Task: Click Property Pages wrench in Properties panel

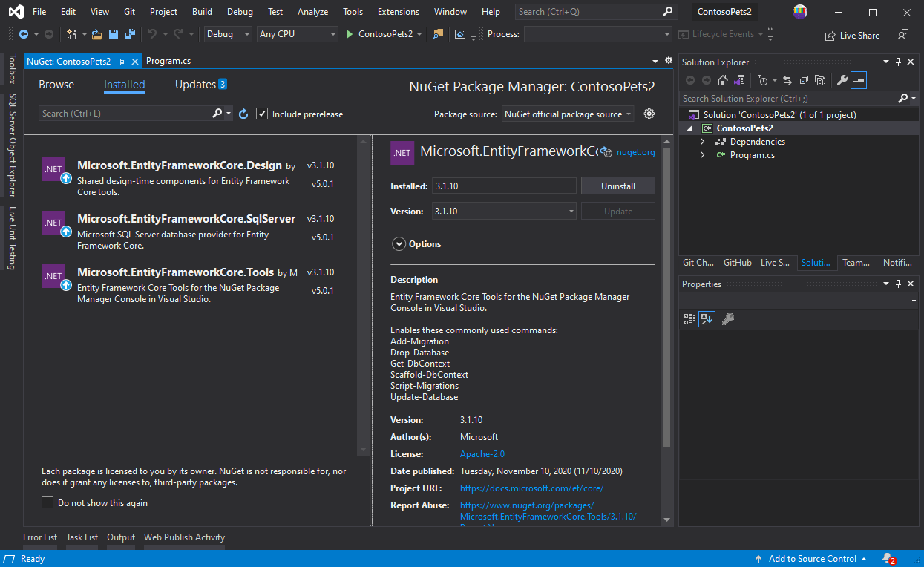Action: pyautogui.click(x=728, y=319)
